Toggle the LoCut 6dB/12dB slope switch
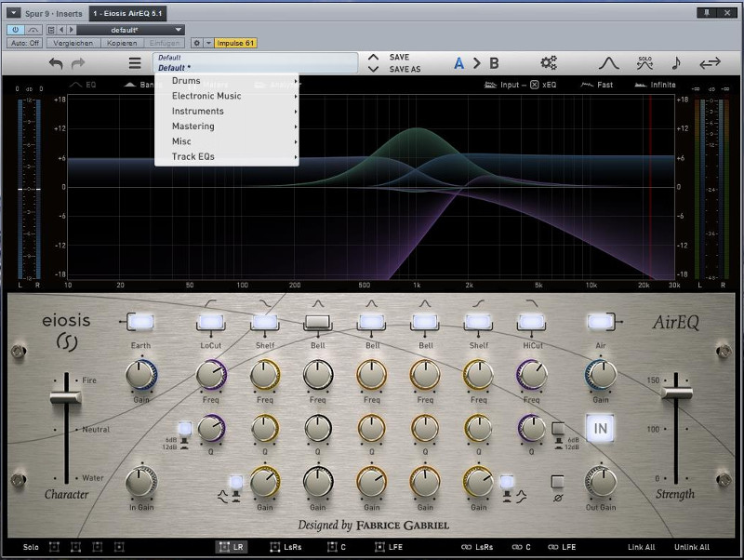Screen dimensions: 744x560 point(184,429)
